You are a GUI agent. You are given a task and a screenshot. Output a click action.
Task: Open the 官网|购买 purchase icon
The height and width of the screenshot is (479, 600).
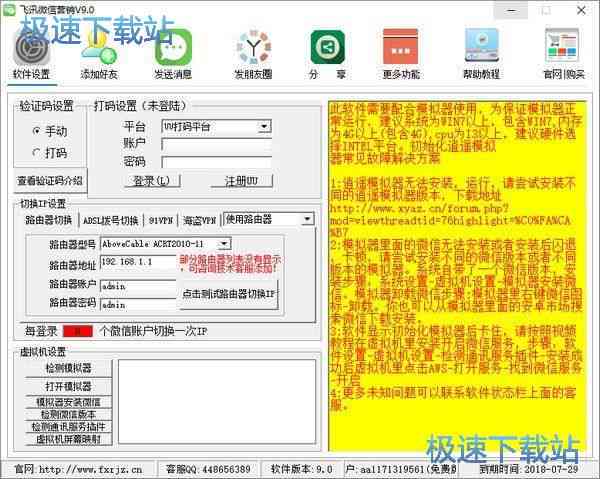pos(563,55)
